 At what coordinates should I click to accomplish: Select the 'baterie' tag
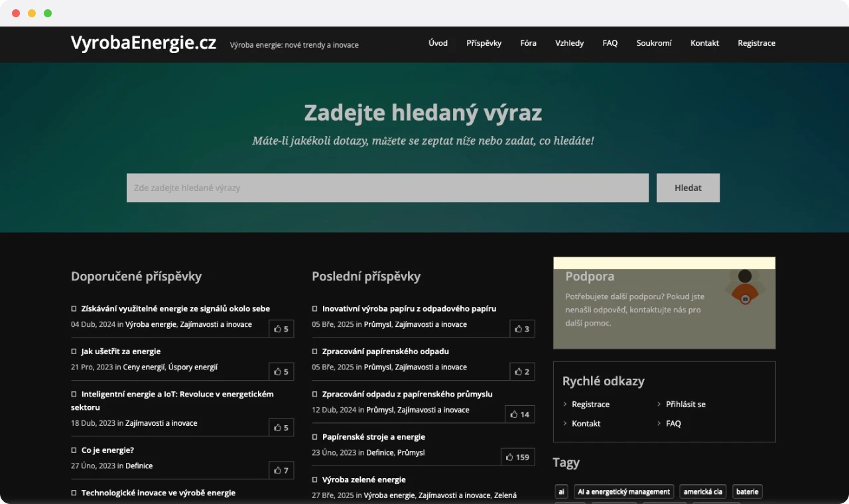click(747, 491)
